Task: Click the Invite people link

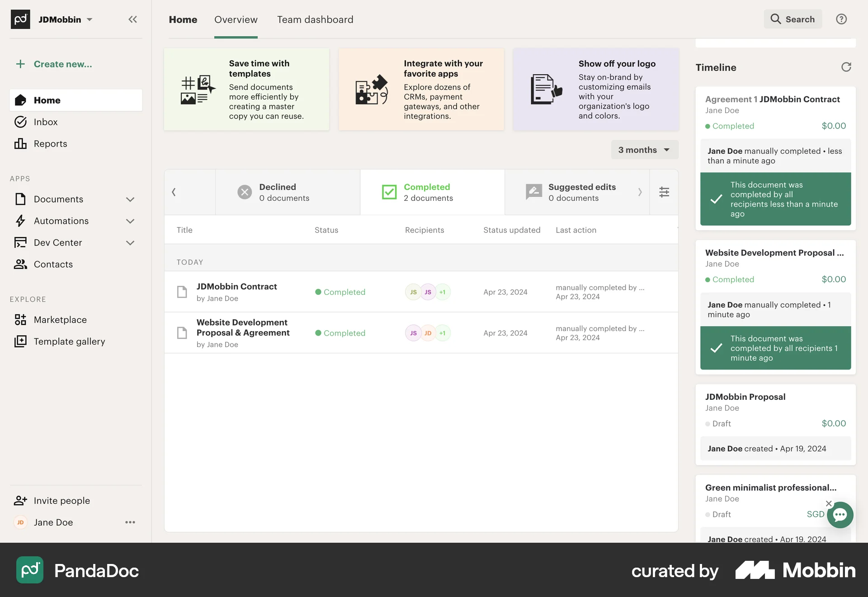Action: tap(61, 500)
